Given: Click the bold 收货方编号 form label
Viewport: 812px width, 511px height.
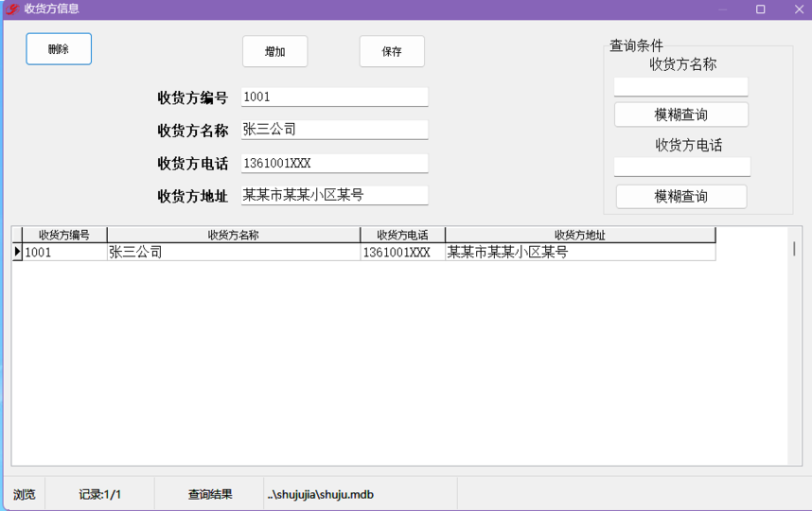Looking at the screenshot, I should click(193, 97).
